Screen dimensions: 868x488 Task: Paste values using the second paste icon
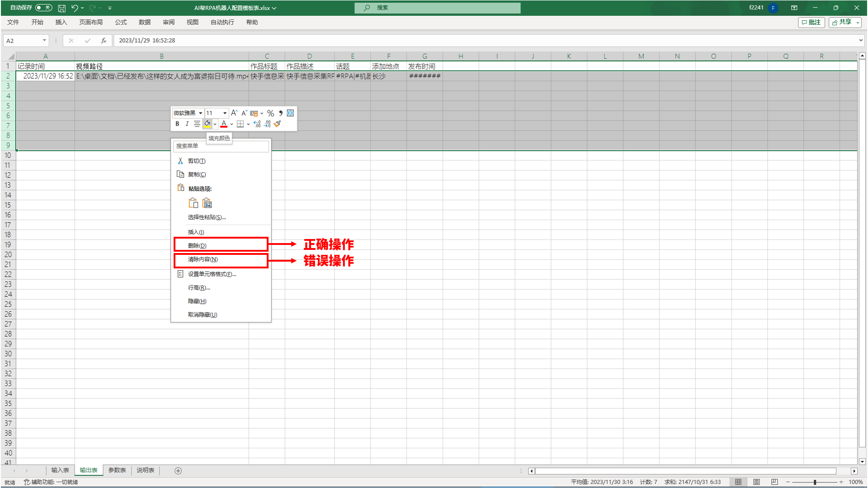207,203
